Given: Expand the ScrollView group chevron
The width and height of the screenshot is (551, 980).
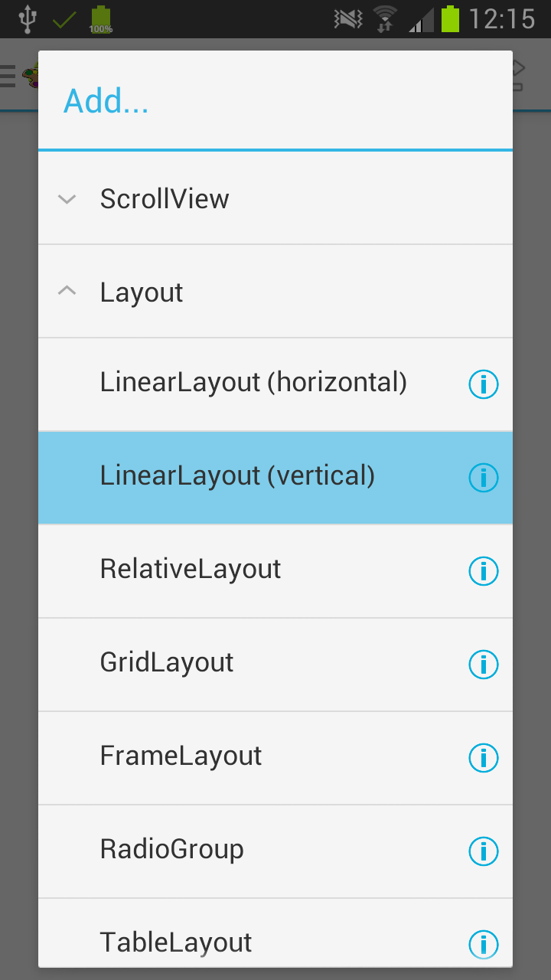Looking at the screenshot, I should (67, 199).
